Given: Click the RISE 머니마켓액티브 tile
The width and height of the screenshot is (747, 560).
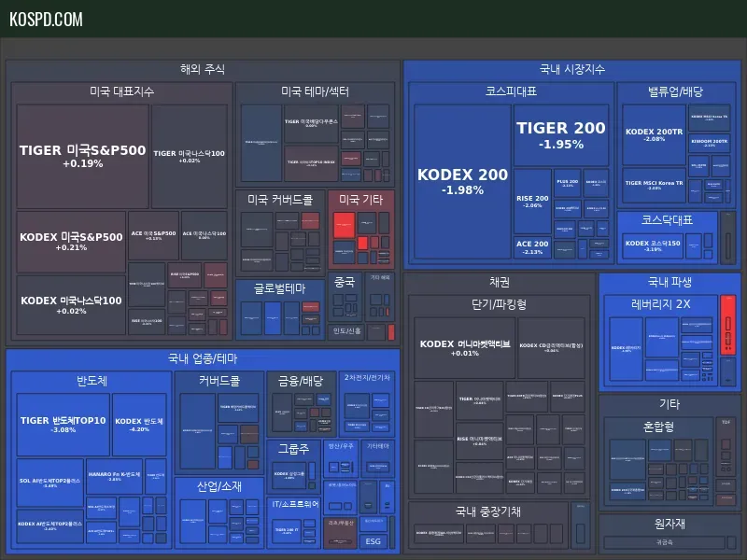Looking at the screenshot, I should pos(479,441).
